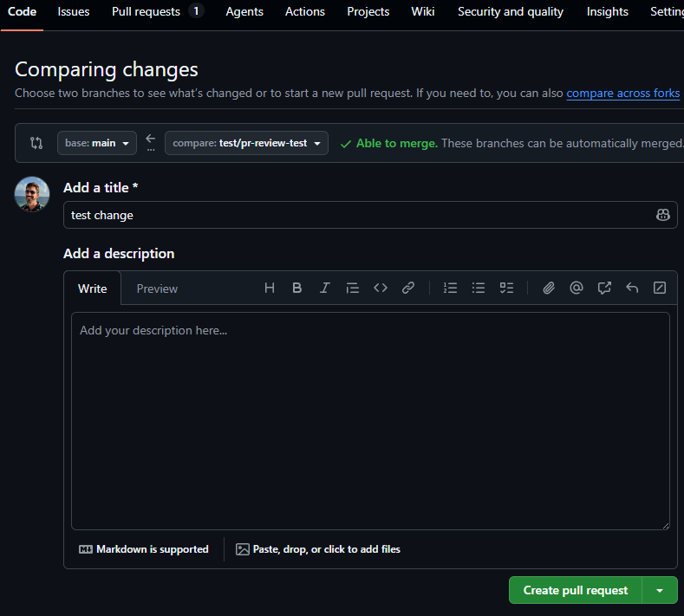
Task: Open slash commands icon in the toolbar
Action: tap(660, 288)
